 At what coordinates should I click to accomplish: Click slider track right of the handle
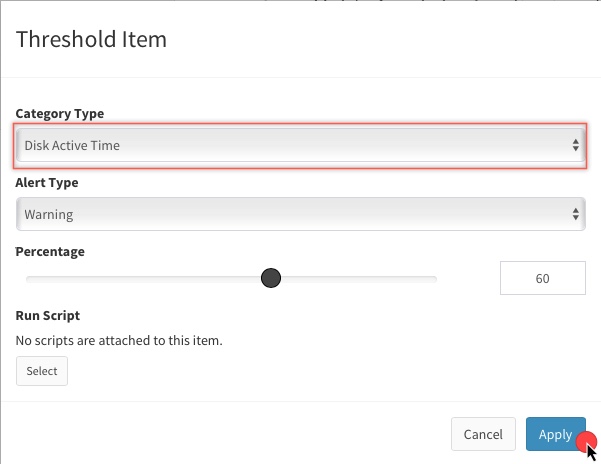(358, 279)
